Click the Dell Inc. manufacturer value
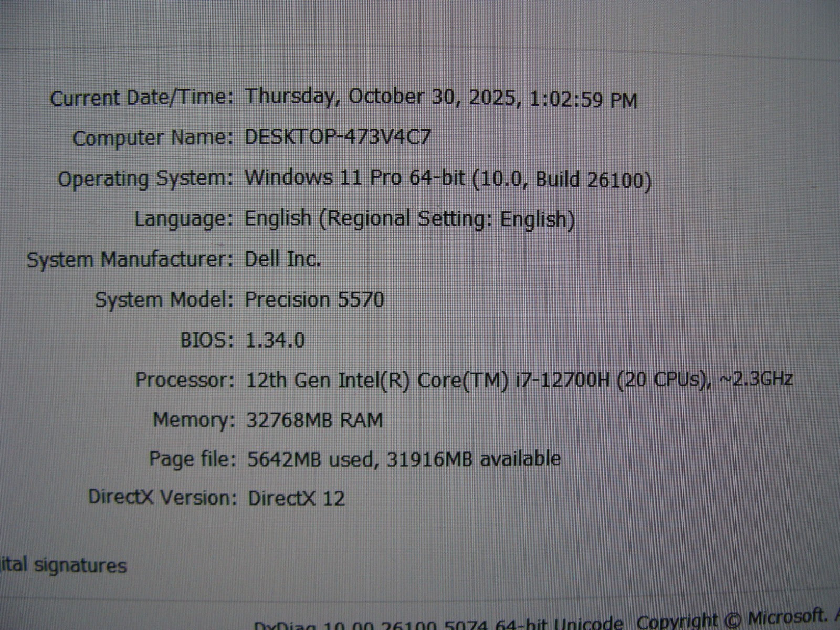The width and height of the screenshot is (840, 630). [x=282, y=259]
